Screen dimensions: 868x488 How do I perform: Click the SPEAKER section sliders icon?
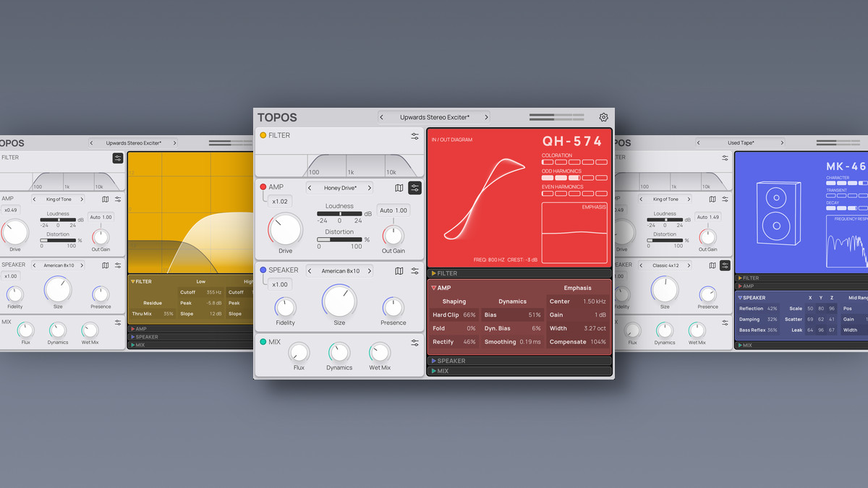tap(414, 270)
